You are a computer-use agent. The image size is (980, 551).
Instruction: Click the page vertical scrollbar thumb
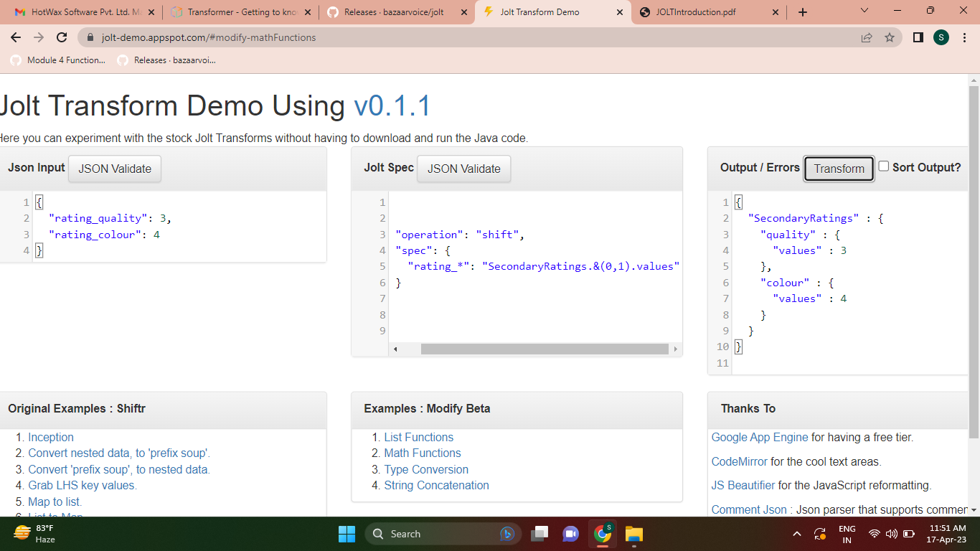pos(974,262)
